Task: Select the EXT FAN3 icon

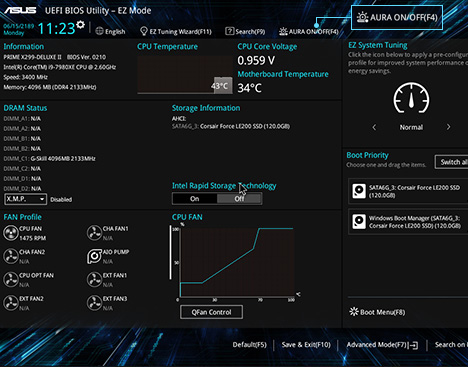Action: point(94,303)
